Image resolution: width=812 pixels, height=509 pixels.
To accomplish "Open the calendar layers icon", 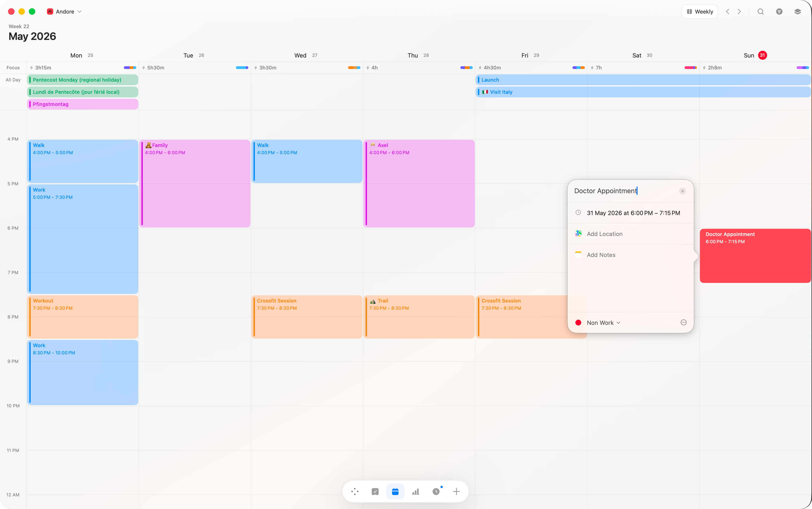I will pyautogui.click(x=798, y=11).
